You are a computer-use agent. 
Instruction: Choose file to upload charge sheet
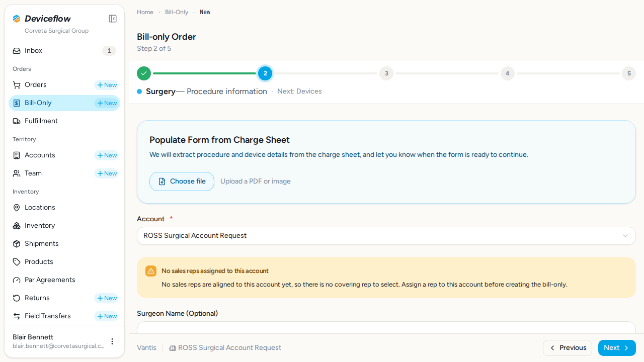point(182,182)
